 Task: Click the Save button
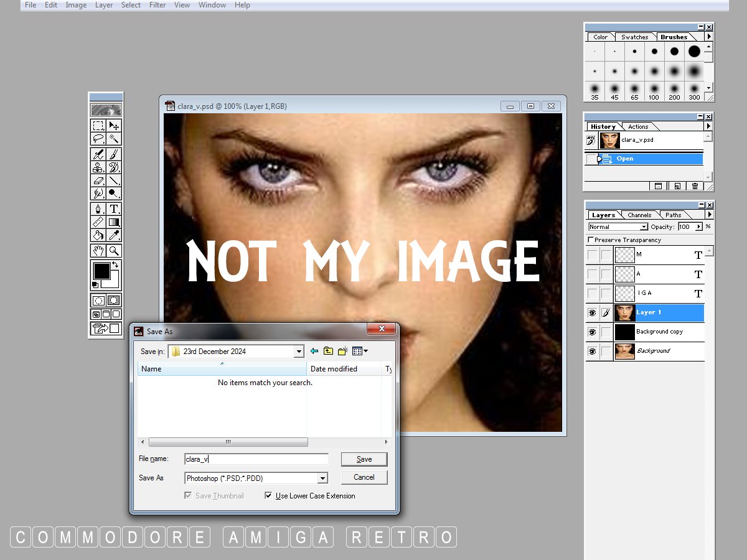(x=364, y=459)
